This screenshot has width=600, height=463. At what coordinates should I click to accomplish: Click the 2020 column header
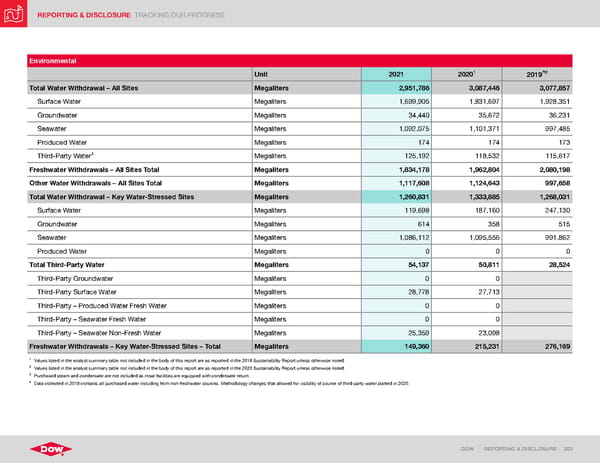(x=466, y=74)
